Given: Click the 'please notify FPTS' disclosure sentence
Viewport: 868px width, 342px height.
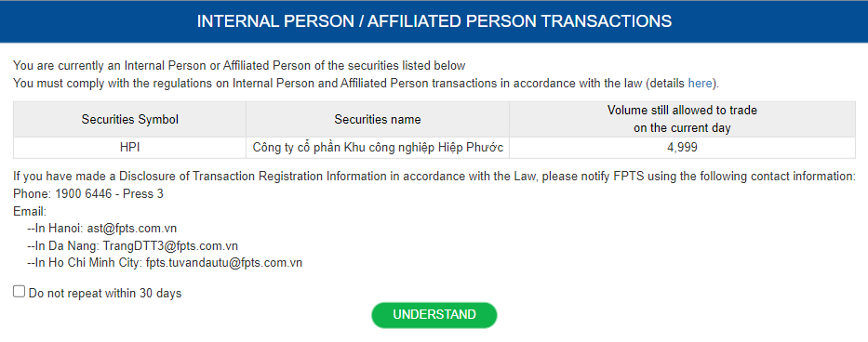Looking at the screenshot, I should tap(434, 177).
